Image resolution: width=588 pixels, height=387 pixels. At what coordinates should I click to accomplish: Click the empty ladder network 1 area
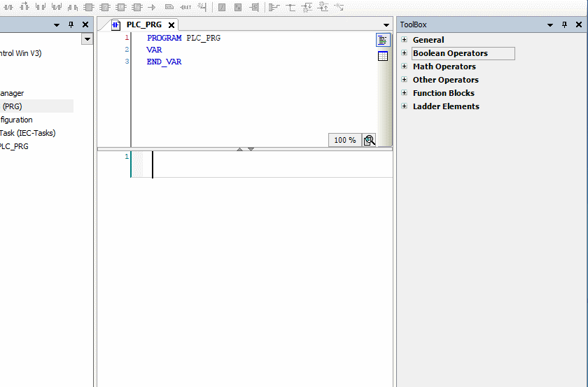coord(266,164)
